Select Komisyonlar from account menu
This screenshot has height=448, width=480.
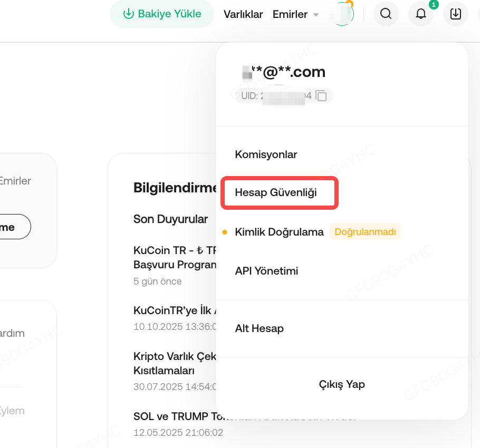266,154
